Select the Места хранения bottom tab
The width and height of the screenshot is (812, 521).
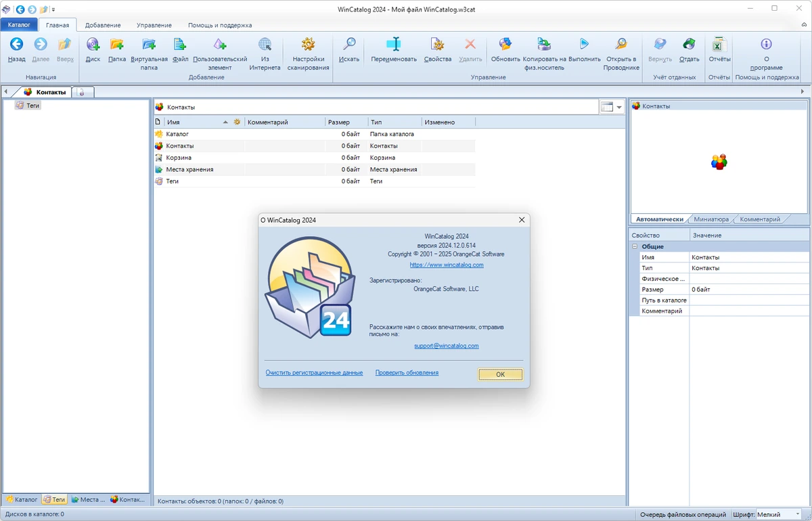88,499
